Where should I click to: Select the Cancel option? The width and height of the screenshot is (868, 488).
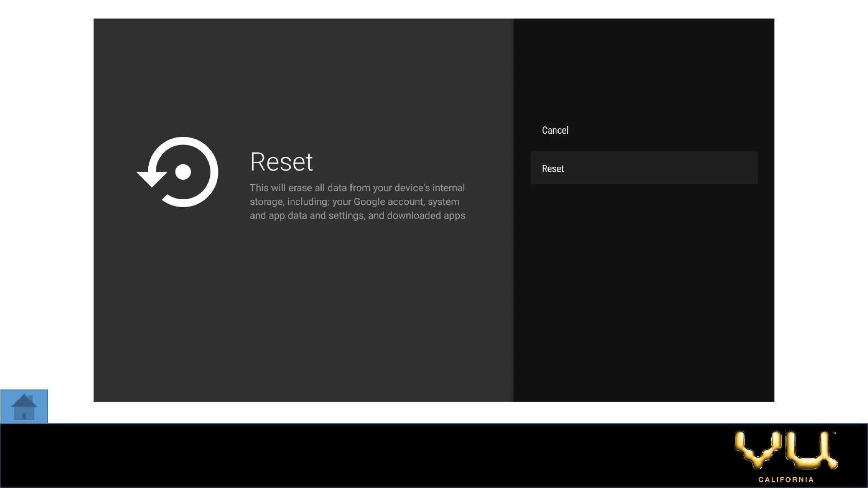(x=555, y=130)
